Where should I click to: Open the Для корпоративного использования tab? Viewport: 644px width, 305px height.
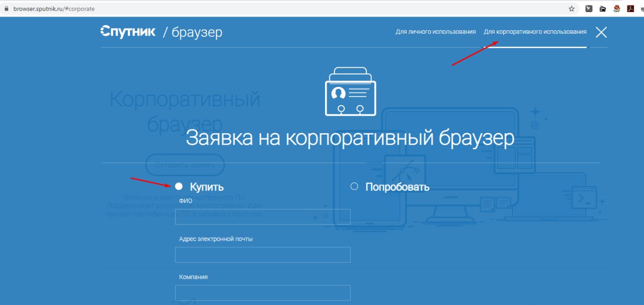click(535, 32)
